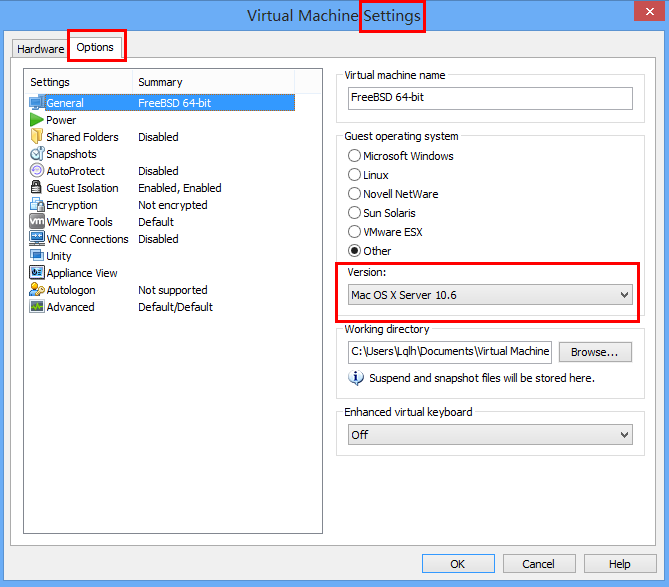Click the VNC Connections monitor icon
This screenshot has height=587, width=669.
click(x=37, y=238)
